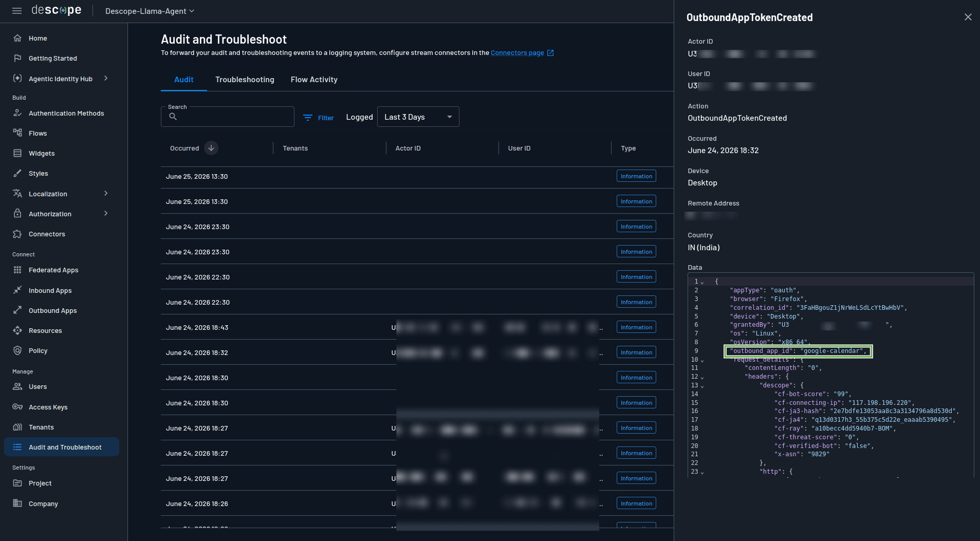The height and width of the screenshot is (541, 980).
Task: Click the Users sidebar icon
Action: 17,386
